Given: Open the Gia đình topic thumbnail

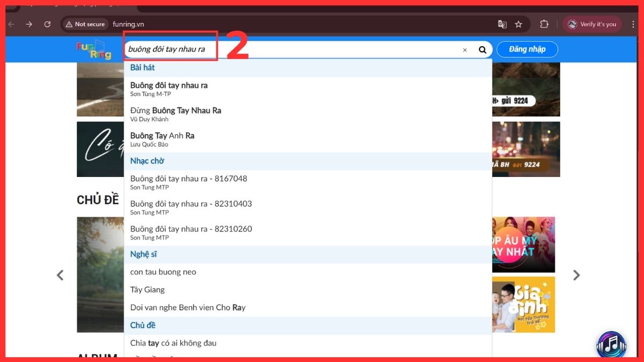Looking at the screenshot, I should [523, 305].
